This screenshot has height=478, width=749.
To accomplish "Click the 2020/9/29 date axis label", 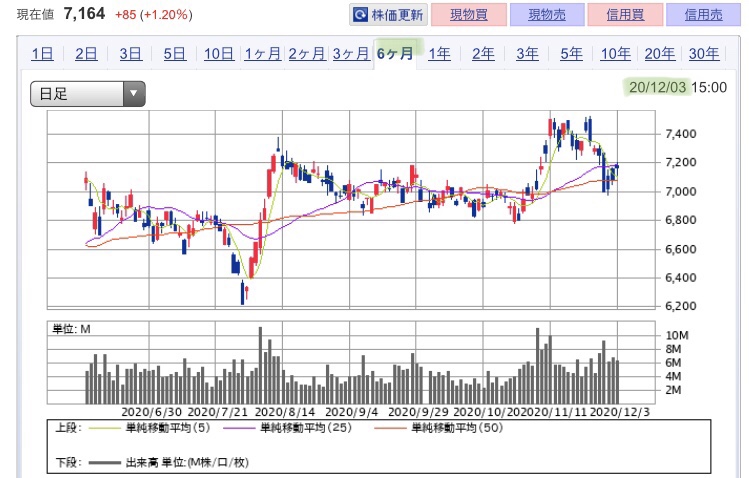I will coord(418,412).
